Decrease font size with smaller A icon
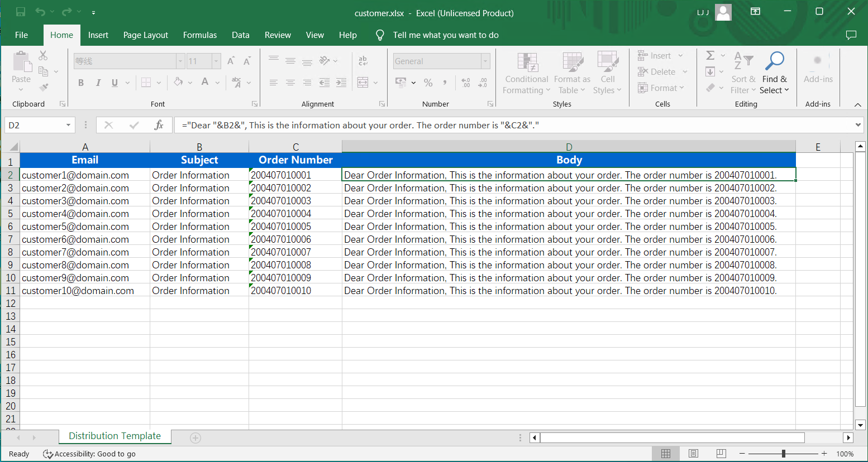This screenshot has width=868, height=462. point(247,61)
